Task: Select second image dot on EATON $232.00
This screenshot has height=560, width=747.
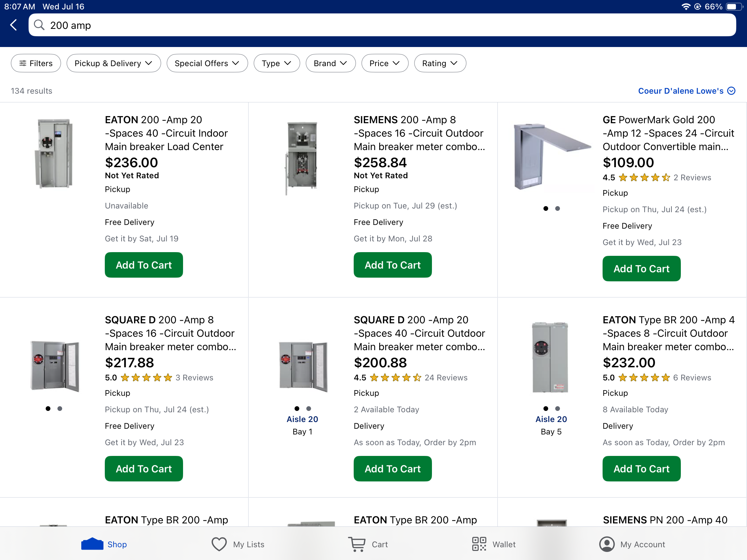Action: pos(558,409)
